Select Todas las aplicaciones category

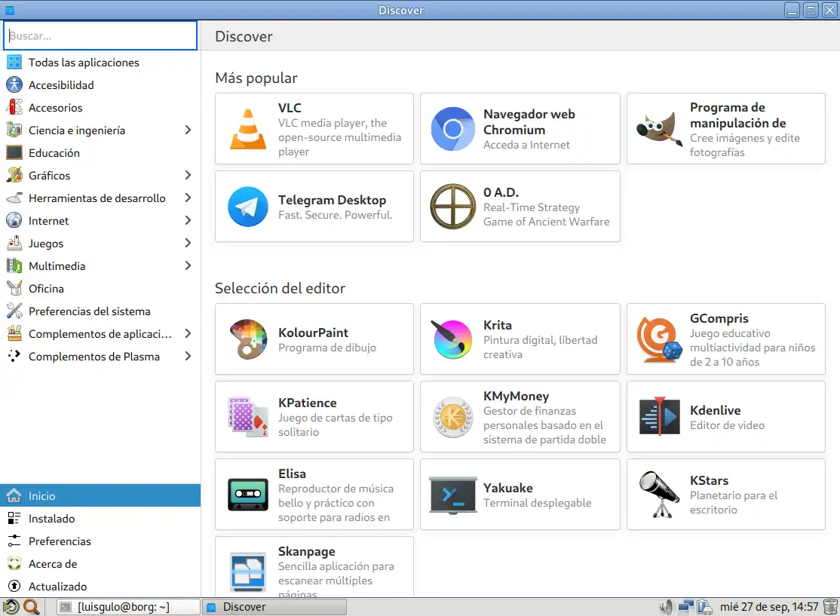click(100, 62)
